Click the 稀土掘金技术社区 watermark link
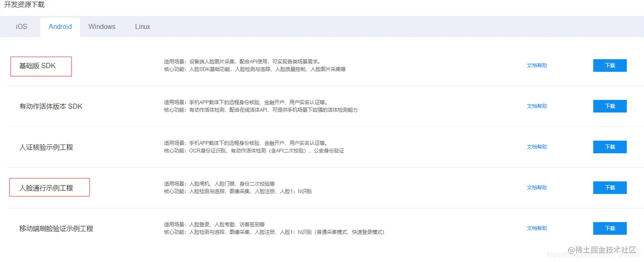The height and width of the screenshot is (262, 644). [x=601, y=249]
